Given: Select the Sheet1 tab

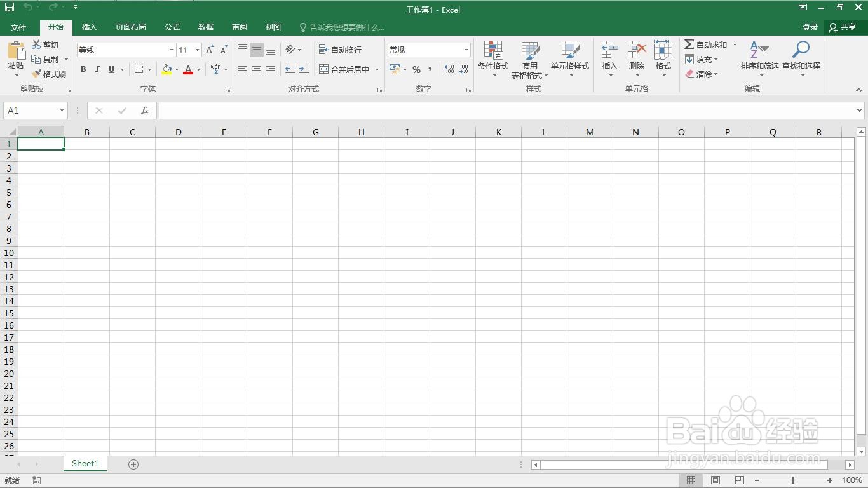Looking at the screenshot, I should [x=85, y=464].
